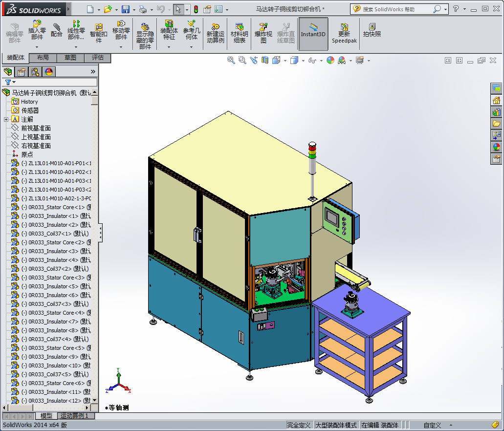Open Assembly Features dropdown arrow
This screenshot has height=431, width=504.
(x=169, y=47)
